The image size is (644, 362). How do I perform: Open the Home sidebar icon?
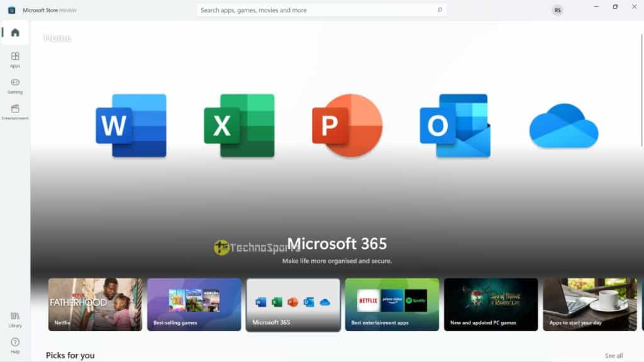[15, 33]
